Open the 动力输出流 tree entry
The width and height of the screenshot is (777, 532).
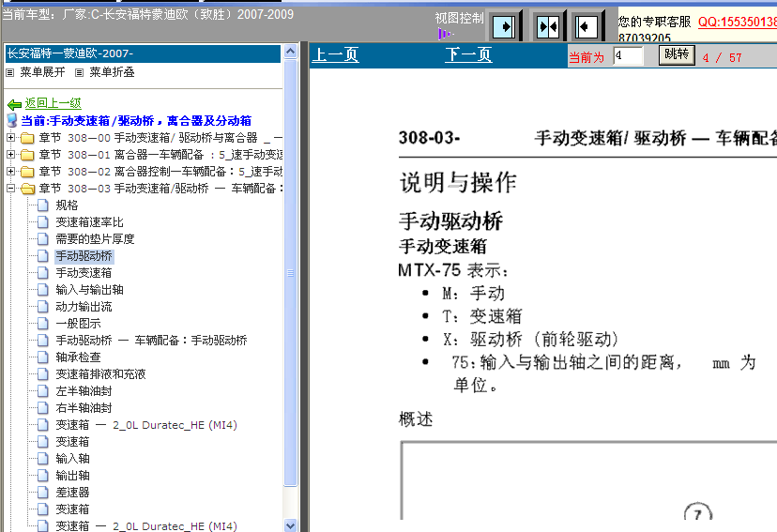point(84,306)
